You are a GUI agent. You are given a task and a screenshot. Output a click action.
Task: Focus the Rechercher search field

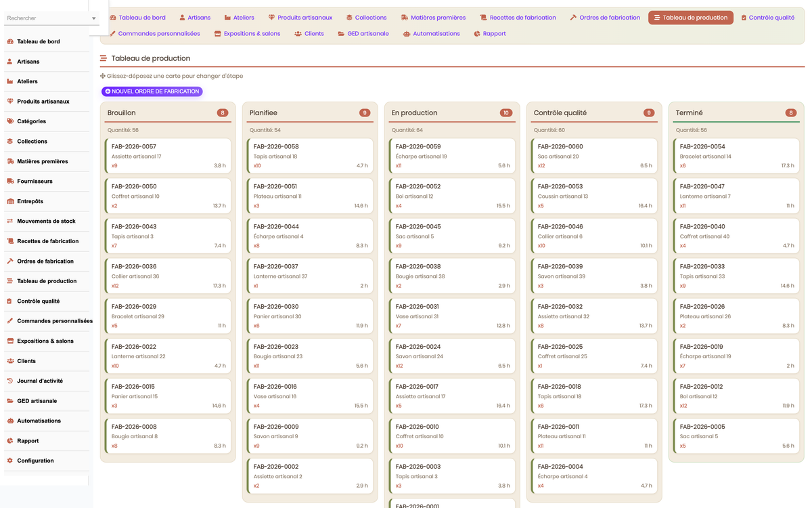click(x=46, y=18)
